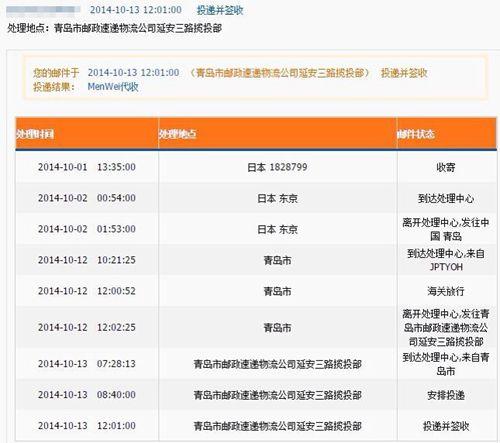Click the 投递并签收 status link at top
The height and width of the screenshot is (443, 500).
220,10
